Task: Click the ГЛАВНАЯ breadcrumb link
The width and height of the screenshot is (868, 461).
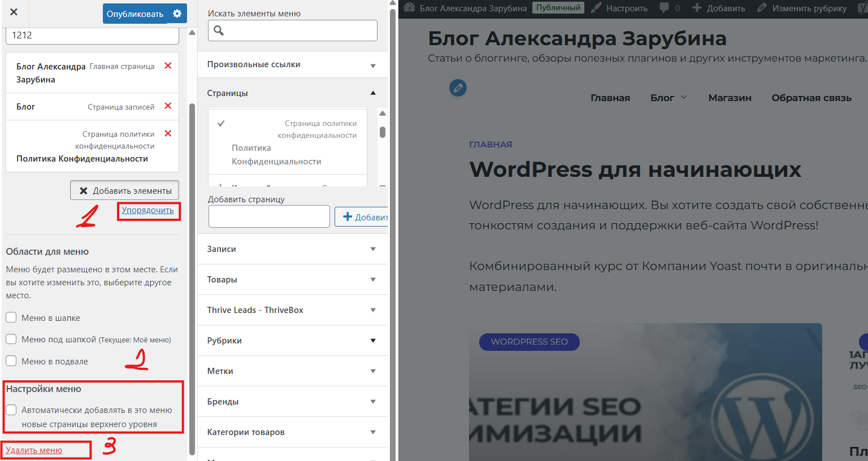Action: (491, 145)
